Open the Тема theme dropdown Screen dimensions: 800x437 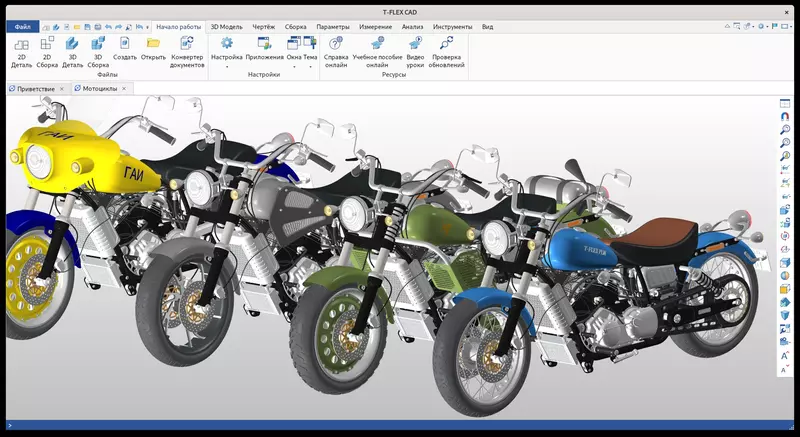click(x=310, y=68)
